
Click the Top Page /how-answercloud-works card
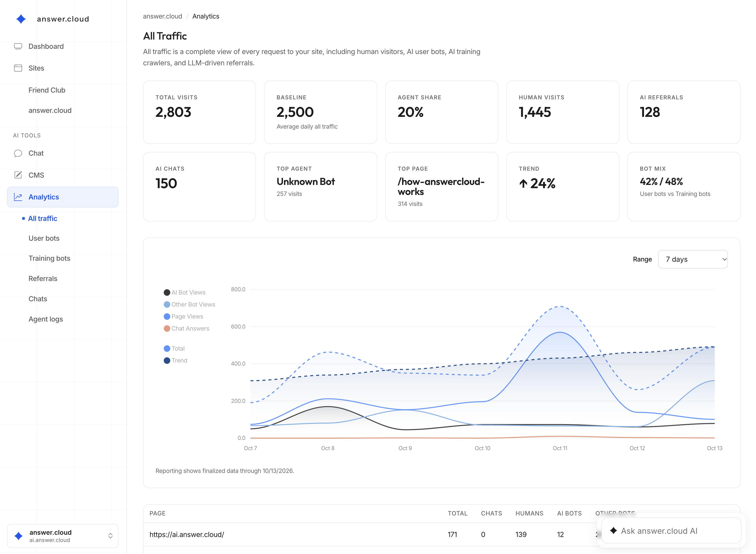[441, 186]
